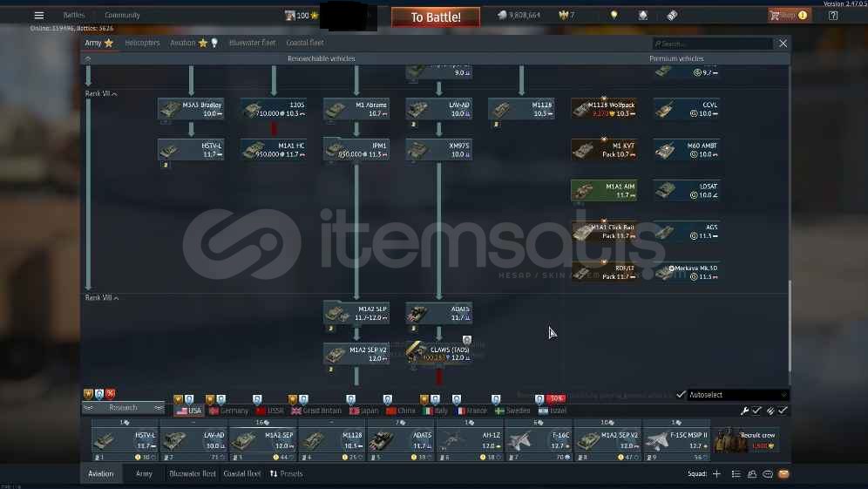Close the research tree window
The height and width of the screenshot is (489, 868).
point(783,44)
